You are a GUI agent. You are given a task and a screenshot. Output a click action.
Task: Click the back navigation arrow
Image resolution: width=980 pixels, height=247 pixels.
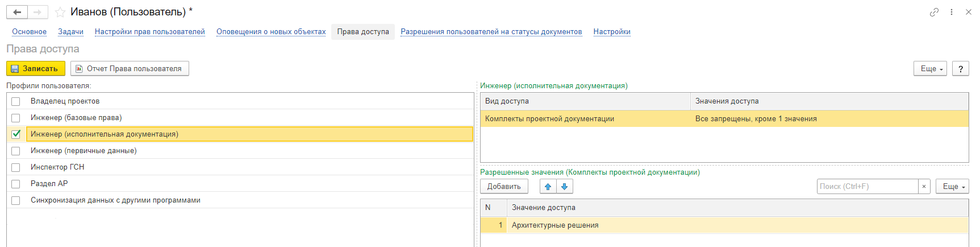pos(17,12)
